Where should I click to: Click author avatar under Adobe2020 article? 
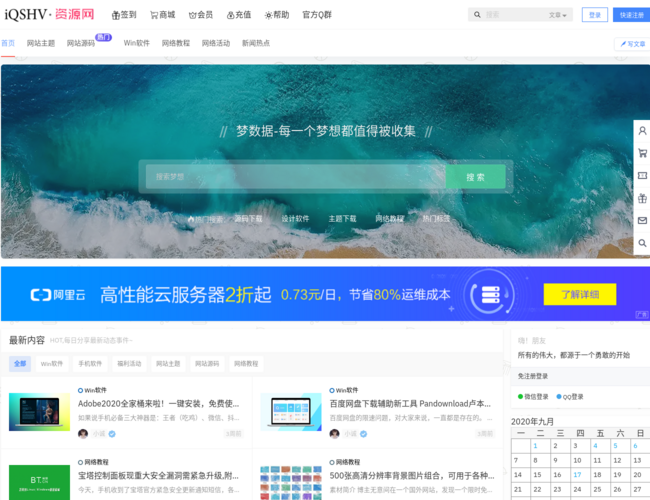83,434
